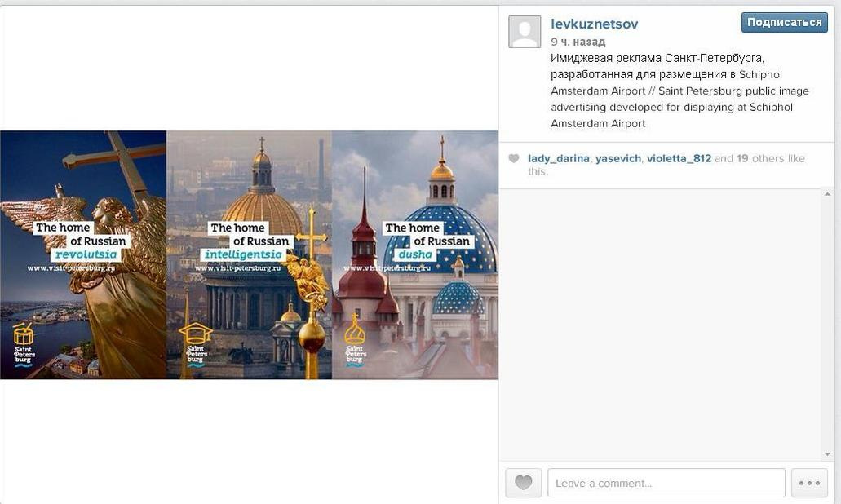Click the onion dome logo on dusha poster
The image size is (841, 504).
click(355, 328)
